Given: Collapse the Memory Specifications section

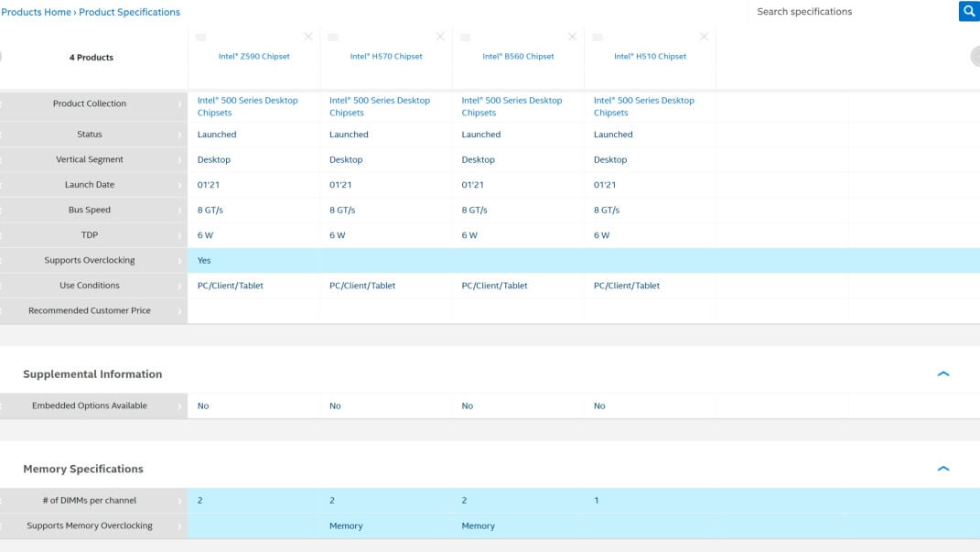Looking at the screenshot, I should tap(943, 469).
